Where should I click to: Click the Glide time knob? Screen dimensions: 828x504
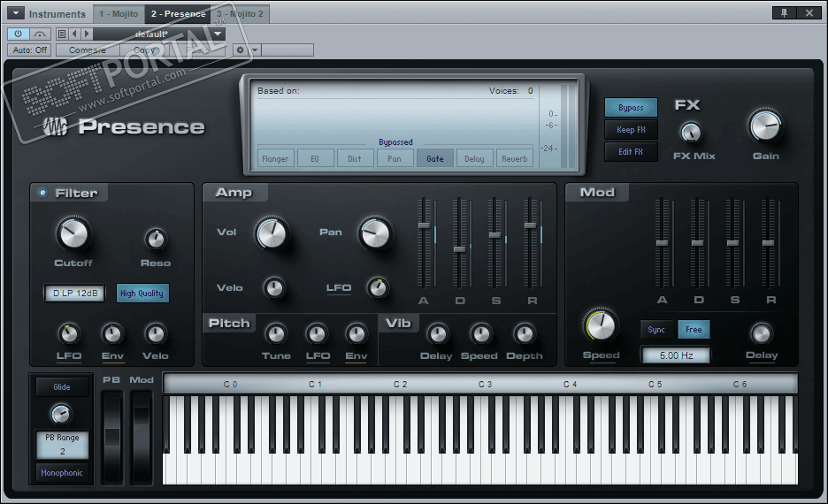point(61,415)
